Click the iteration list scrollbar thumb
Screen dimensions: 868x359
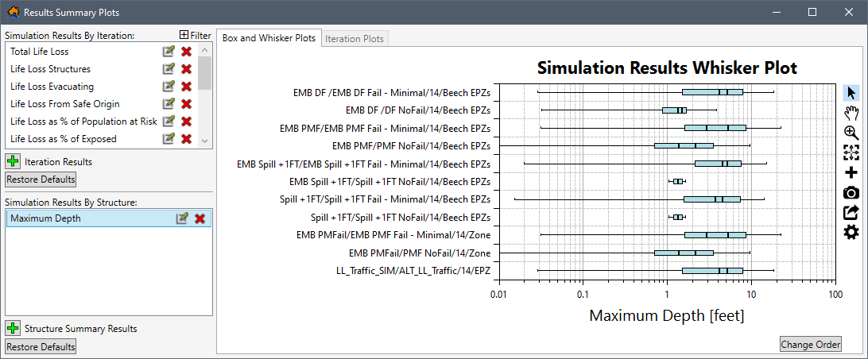tap(204, 73)
